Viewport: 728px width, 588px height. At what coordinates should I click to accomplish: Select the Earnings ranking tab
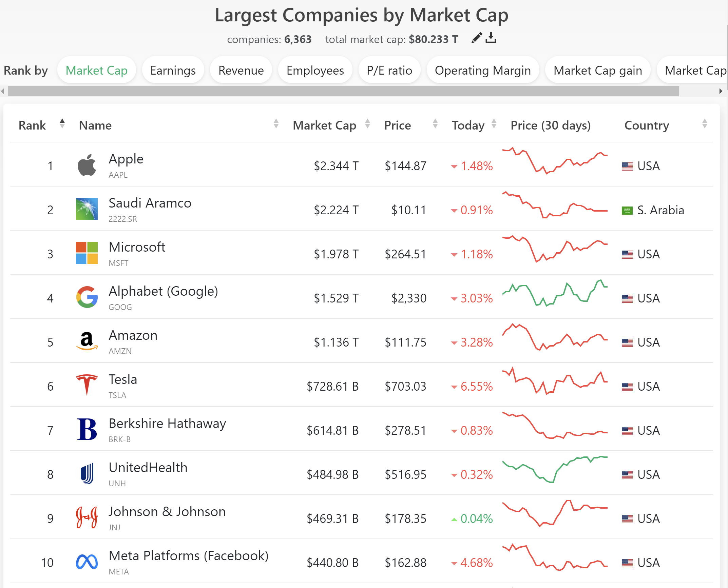tap(173, 71)
